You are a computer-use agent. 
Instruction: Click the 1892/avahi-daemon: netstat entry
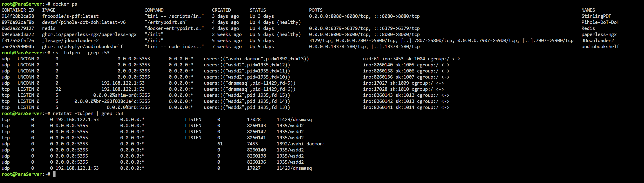click(301, 144)
